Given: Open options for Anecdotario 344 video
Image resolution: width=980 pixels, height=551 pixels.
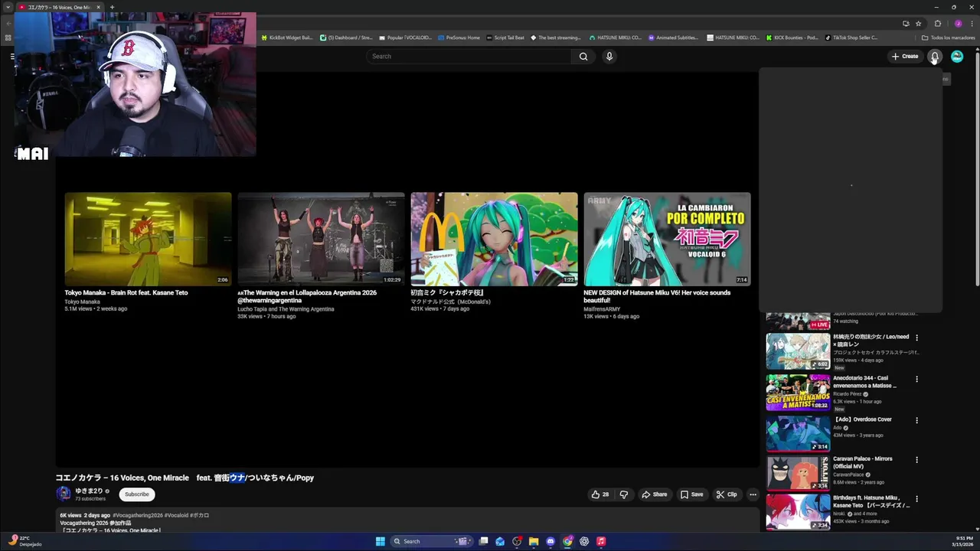Looking at the screenshot, I should (x=916, y=379).
